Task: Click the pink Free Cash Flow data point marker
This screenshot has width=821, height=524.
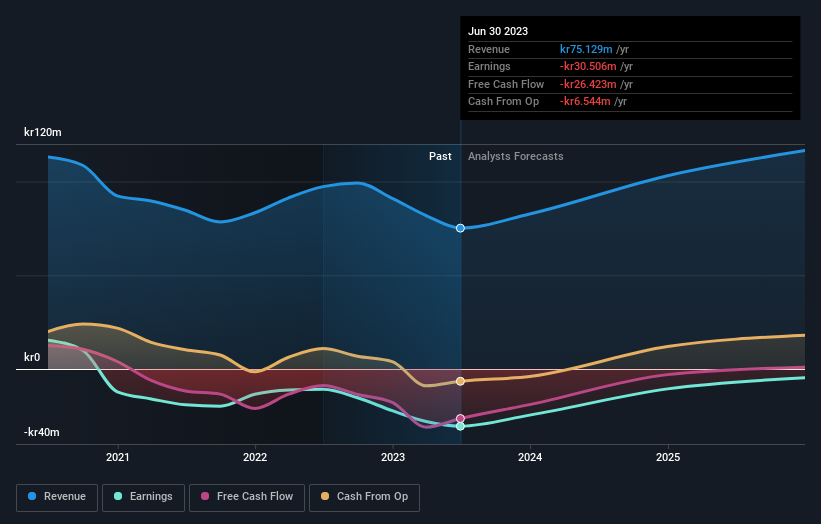Action: (x=460, y=418)
